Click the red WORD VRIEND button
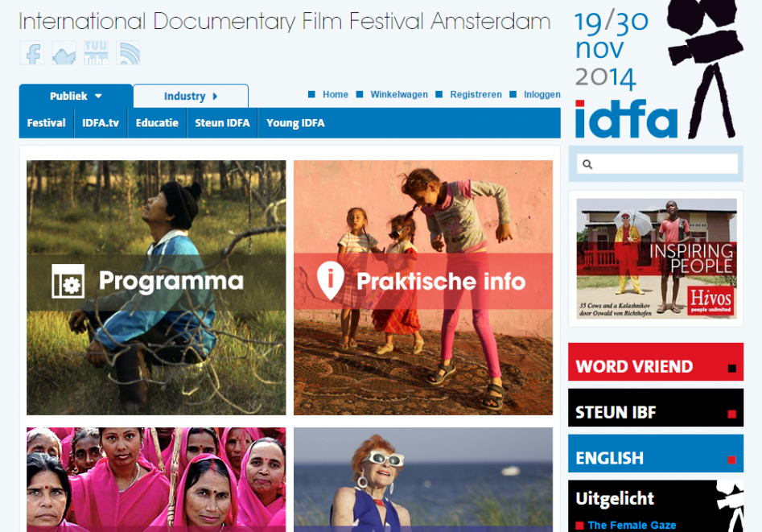The height and width of the screenshot is (532, 762). tap(656, 362)
